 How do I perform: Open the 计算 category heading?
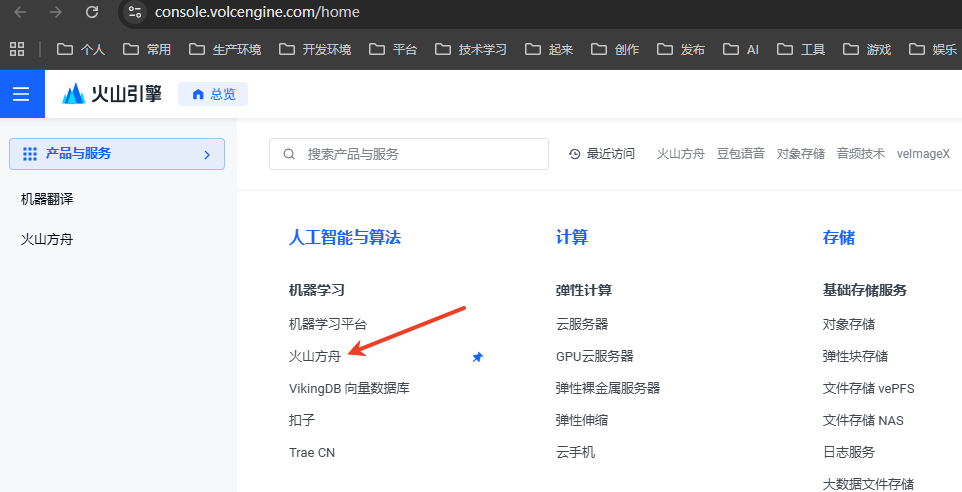coord(572,237)
